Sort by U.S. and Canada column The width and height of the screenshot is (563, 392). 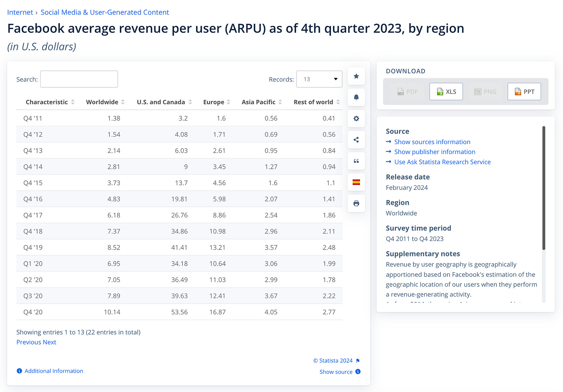click(x=164, y=102)
